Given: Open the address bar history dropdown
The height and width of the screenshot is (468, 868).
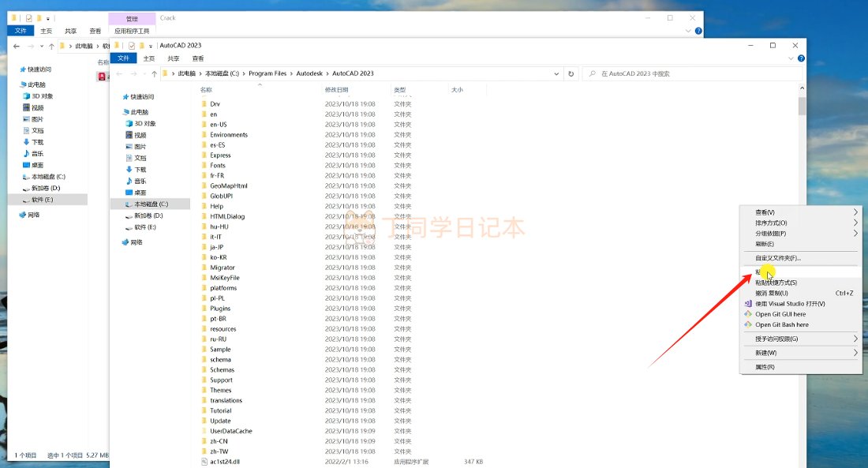Looking at the screenshot, I should click(556, 73).
